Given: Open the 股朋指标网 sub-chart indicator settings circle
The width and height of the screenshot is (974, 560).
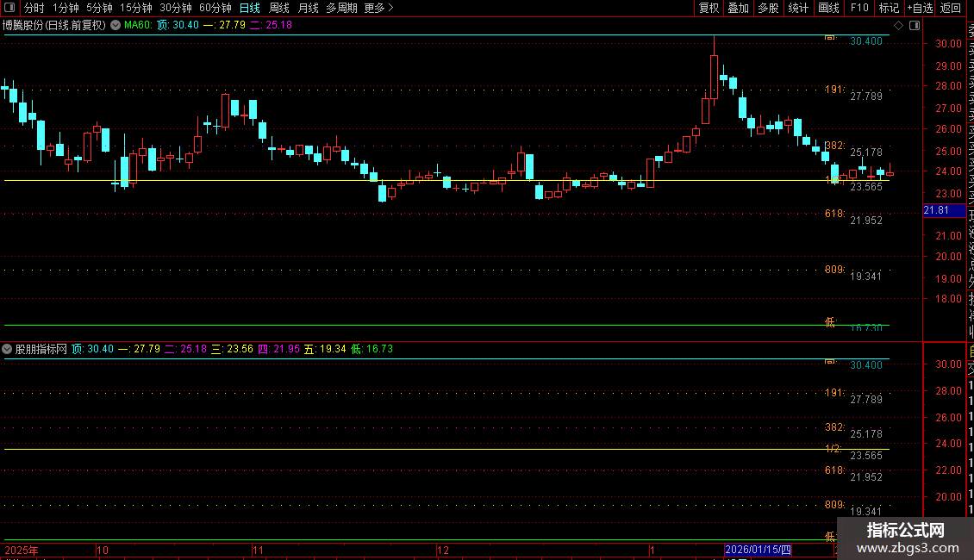Looking at the screenshot, I should tap(7, 349).
